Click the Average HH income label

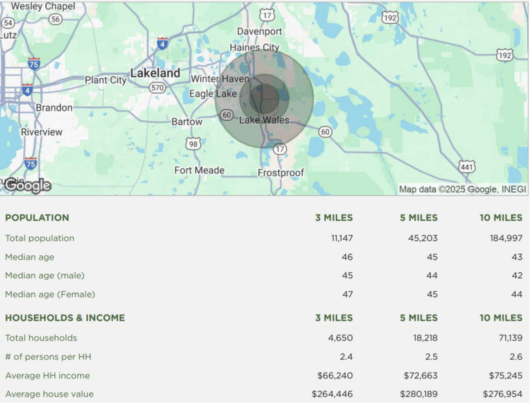47,375
